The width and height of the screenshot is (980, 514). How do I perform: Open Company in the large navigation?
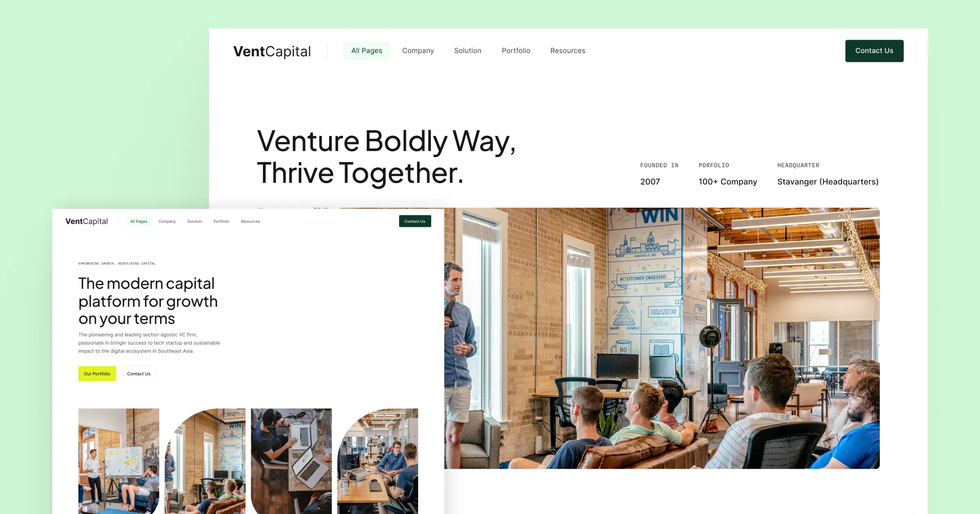point(418,51)
